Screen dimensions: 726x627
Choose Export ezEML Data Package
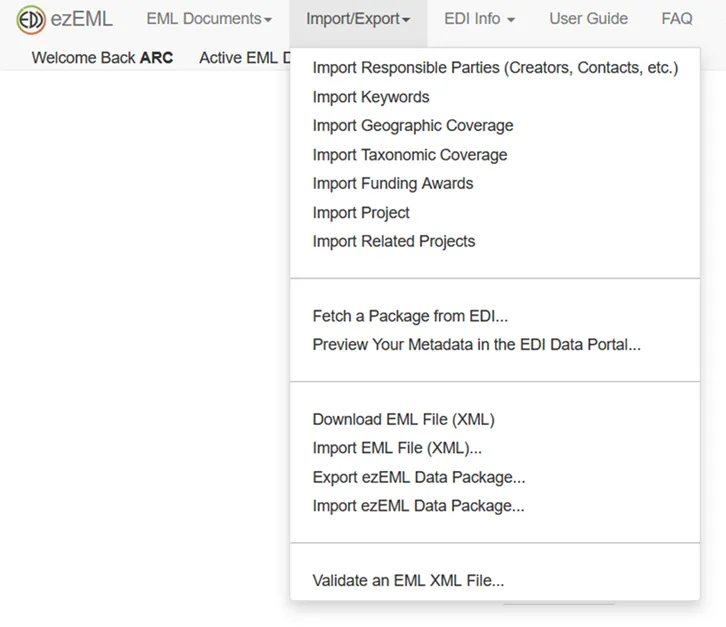(x=495, y=477)
